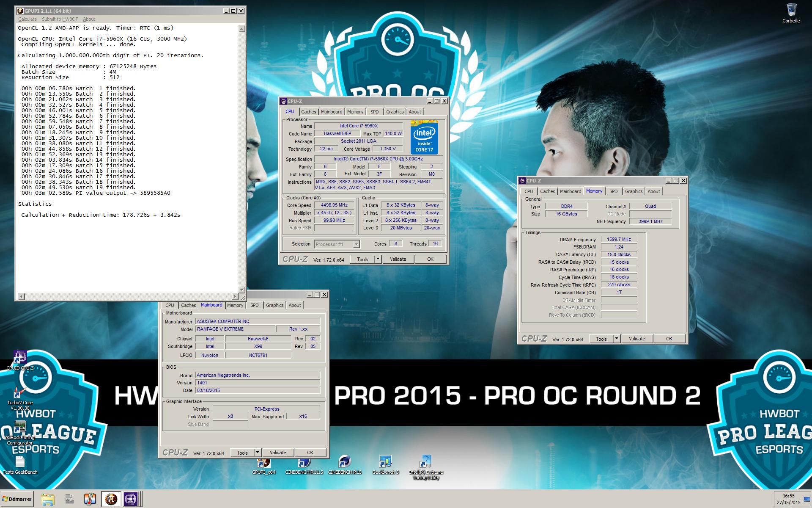812x508 pixels.
Task: Switch to Graphics tab in processor CPU-Z window
Action: [x=395, y=112]
